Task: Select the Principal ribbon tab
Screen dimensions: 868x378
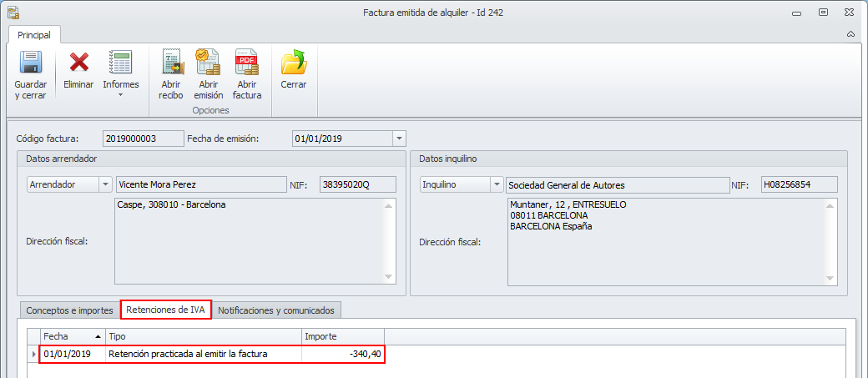Action: tap(34, 35)
